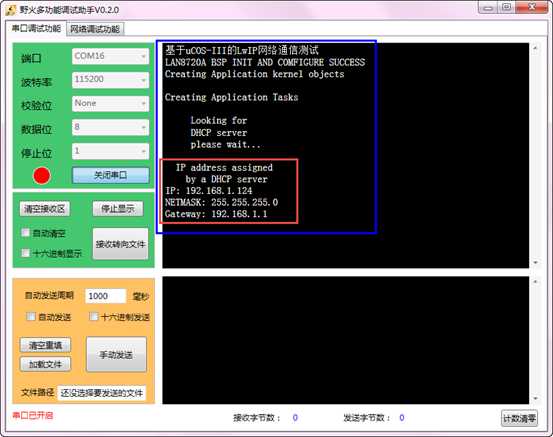
Task: Minimize the 野火多功能调试助手 window
Action: point(488,8)
